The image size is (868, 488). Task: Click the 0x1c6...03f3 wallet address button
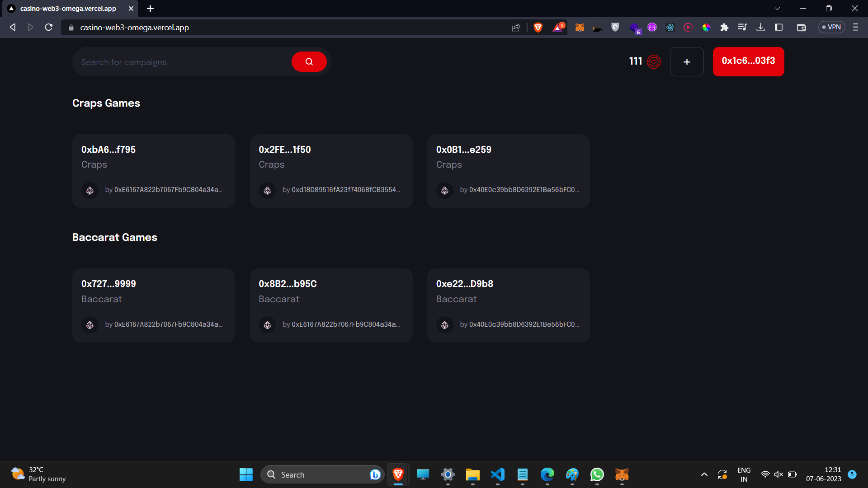[748, 61]
